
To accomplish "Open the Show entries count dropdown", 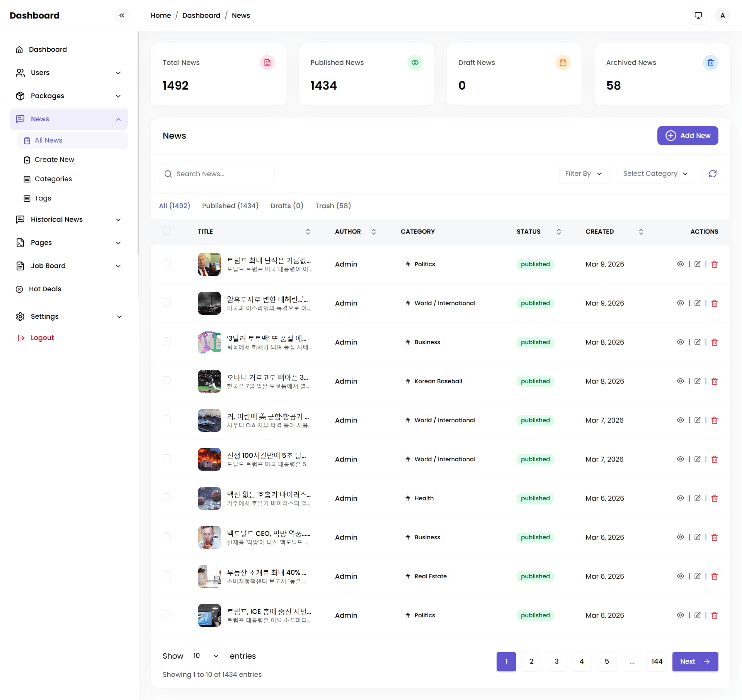I will tap(206, 656).
